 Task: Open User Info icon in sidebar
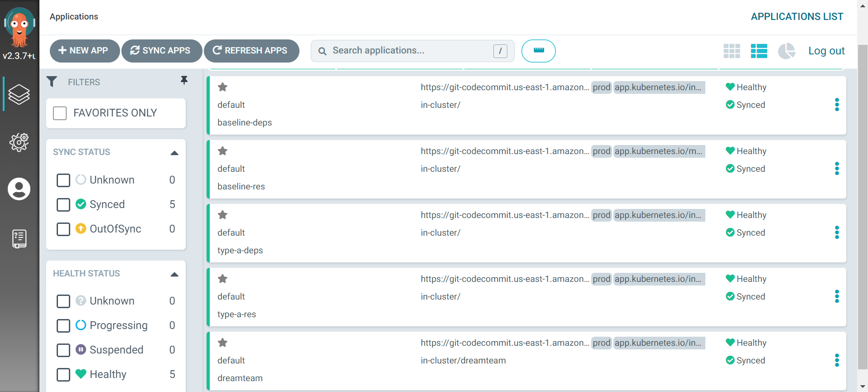(x=19, y=189)
